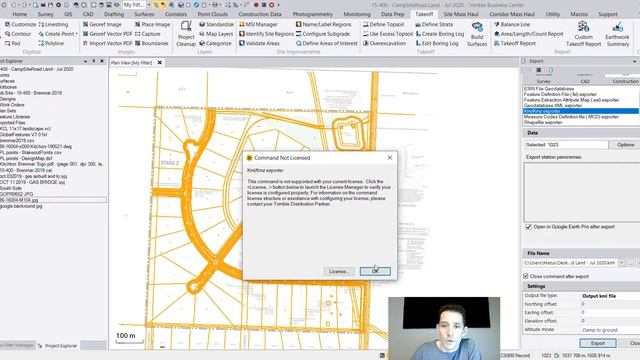
Task: Click the Georef Image command
Action: click(x=102, y=24)
